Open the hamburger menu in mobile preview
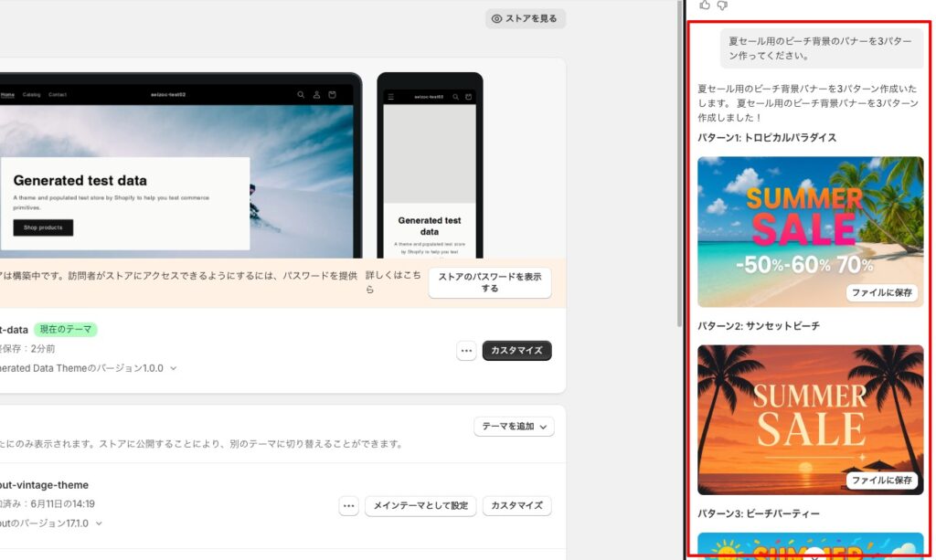Screen dimensions: 936x560 (x=391, y=96)
